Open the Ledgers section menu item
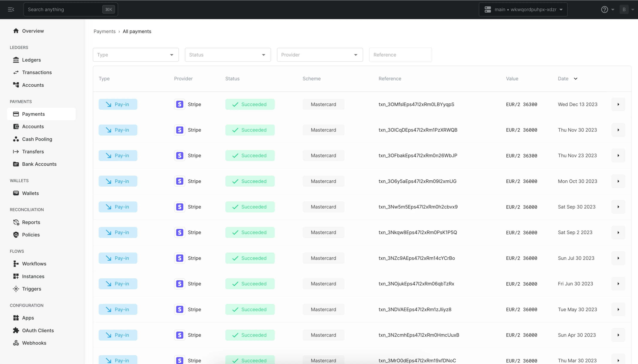 [31, 60]
